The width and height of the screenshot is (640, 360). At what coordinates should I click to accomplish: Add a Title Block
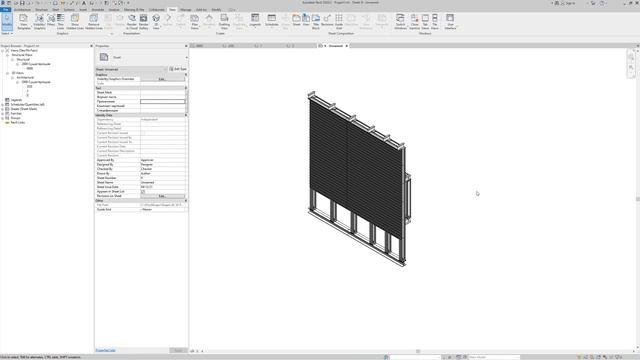pos(316,22)
